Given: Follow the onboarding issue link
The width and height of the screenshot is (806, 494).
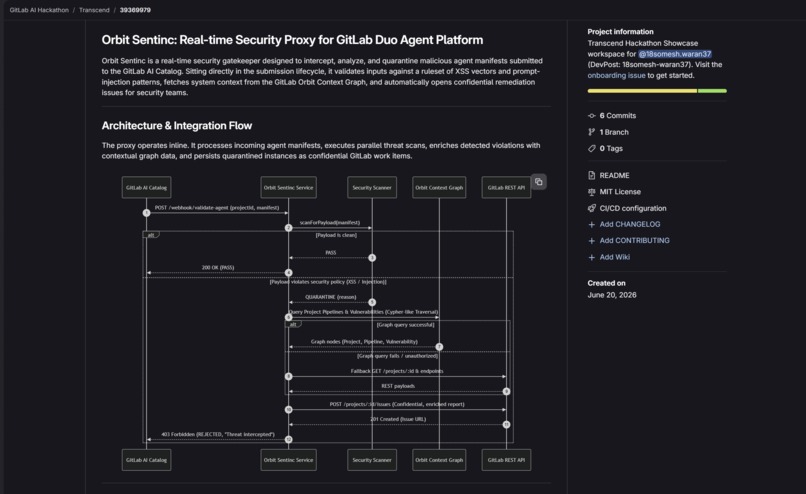Looking at the screenshot, I should click(616, 76).
